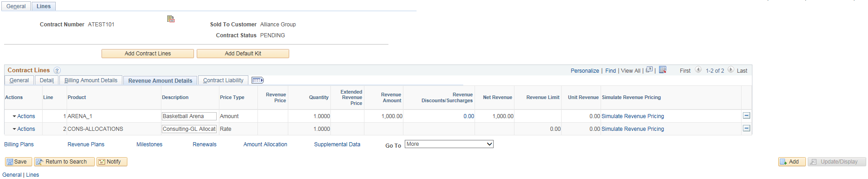Image resolution: width=868 pixels, height=179 pixels.
Task: Click the bottom General footer link
Action: pyautogui.click(x=12, y=175)
